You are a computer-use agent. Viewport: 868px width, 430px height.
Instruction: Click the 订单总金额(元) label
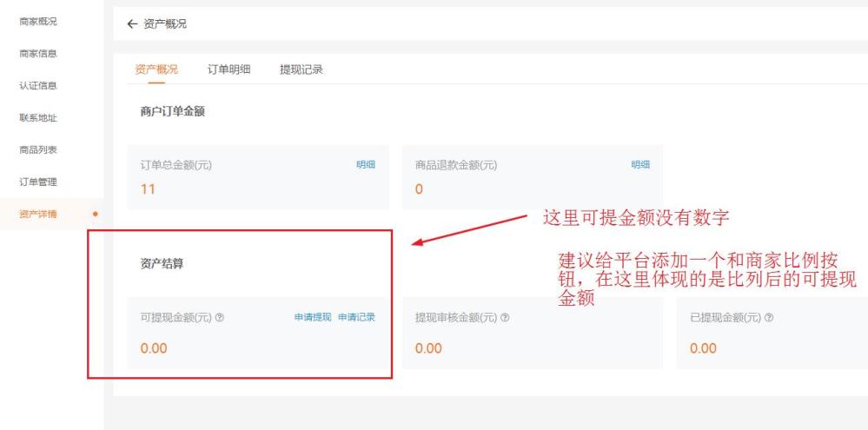176,165
